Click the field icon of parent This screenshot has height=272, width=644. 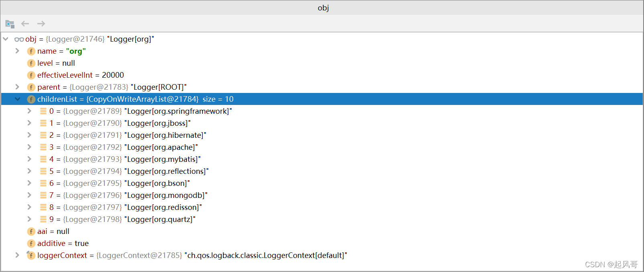coord(31,87)
